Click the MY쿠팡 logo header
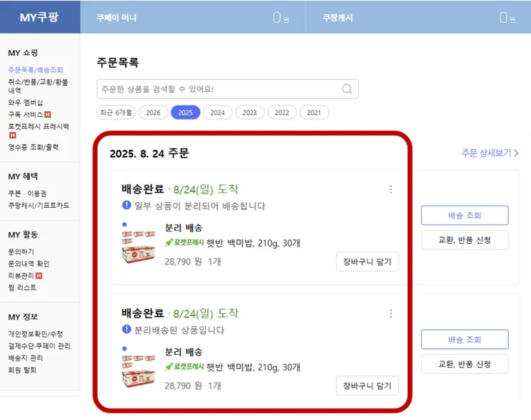The height and width of the screenshot is (420, 531). pyautogui.click(x=39, y=17)
